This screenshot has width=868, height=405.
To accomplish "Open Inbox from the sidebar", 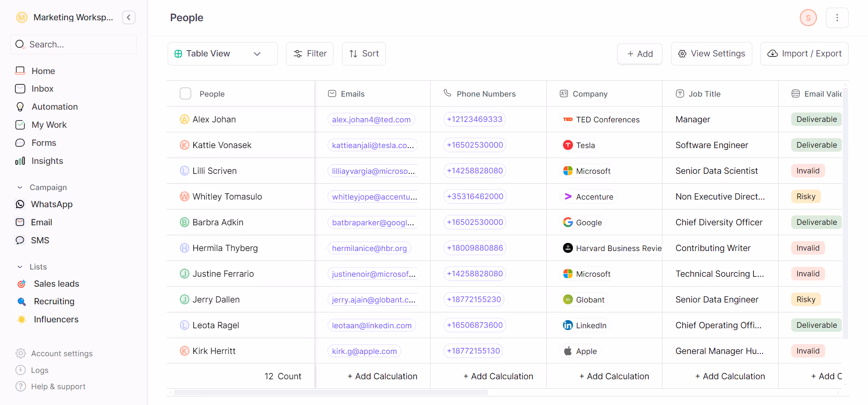I will [42, 88].
